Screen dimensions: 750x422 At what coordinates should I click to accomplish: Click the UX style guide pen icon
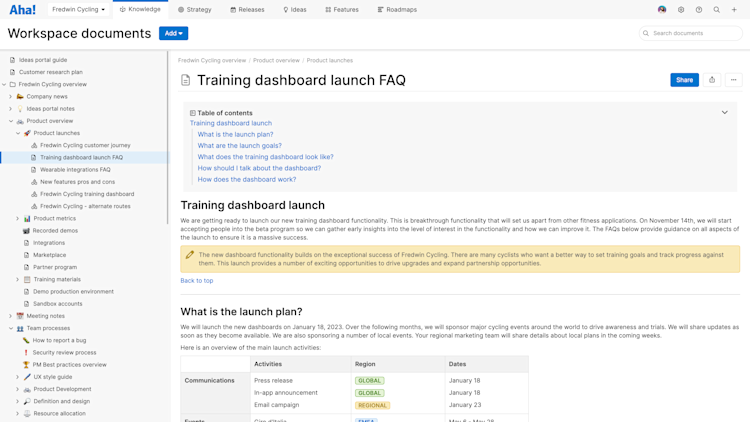[27, 377]
